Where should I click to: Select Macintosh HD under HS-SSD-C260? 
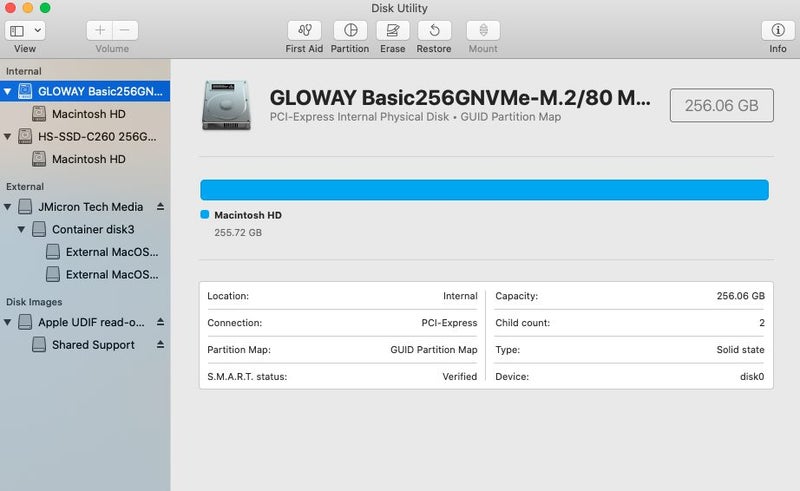click(85, 159)
